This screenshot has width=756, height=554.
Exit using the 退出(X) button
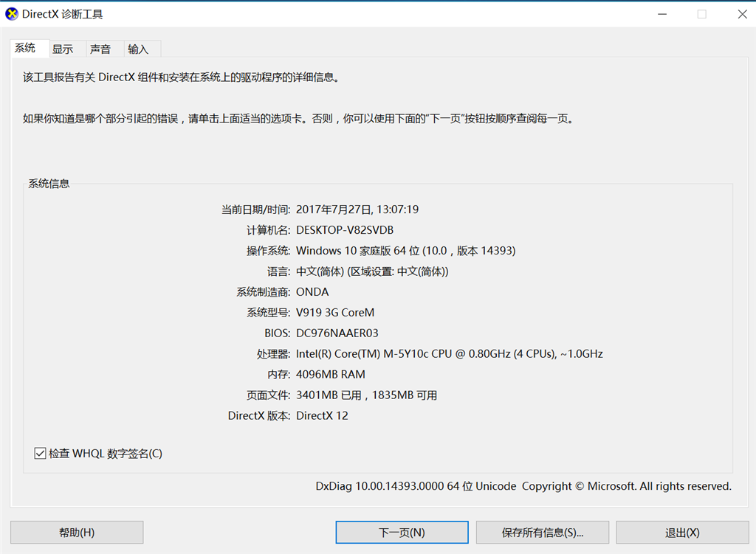682,533
